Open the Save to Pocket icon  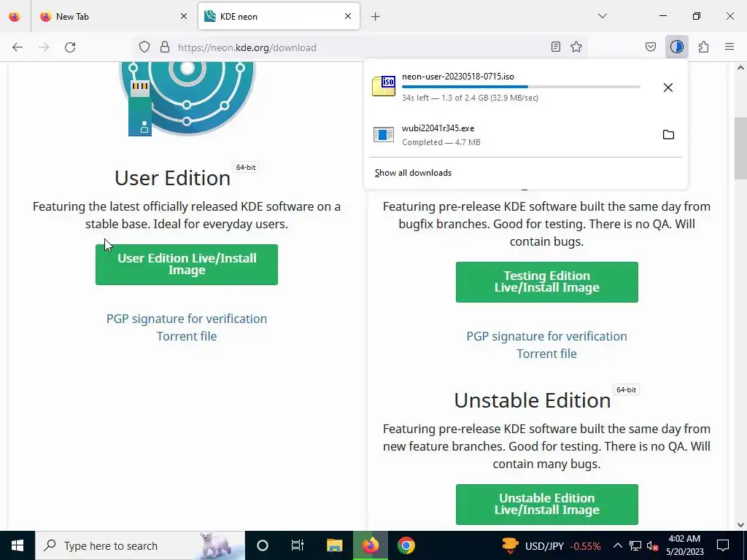click(x=650, y=47)
